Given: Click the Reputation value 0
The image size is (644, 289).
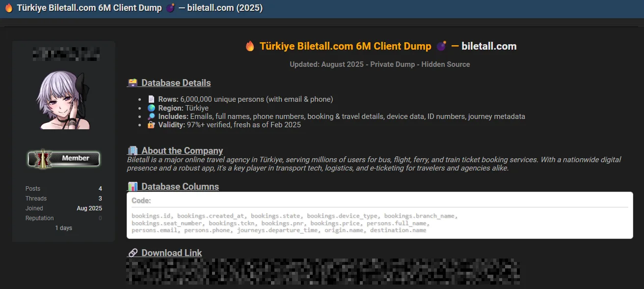Looking at the screenshot, I should [x=100, y=218].
